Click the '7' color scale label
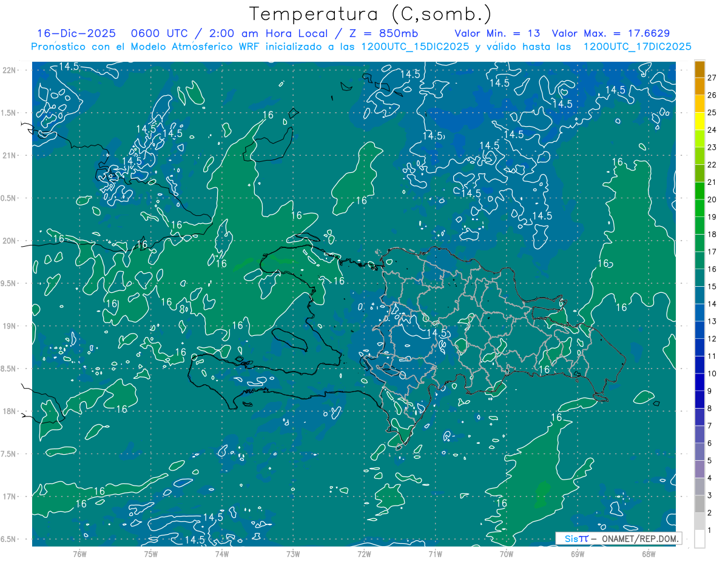Image resolution: width=728 pixels, height=562 pixels. 710,426
